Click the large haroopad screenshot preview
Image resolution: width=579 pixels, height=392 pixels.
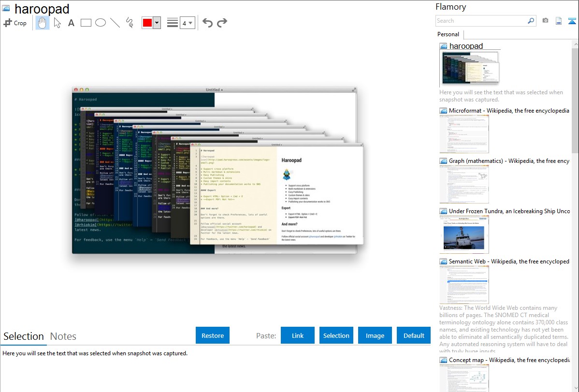coord(218,171)
